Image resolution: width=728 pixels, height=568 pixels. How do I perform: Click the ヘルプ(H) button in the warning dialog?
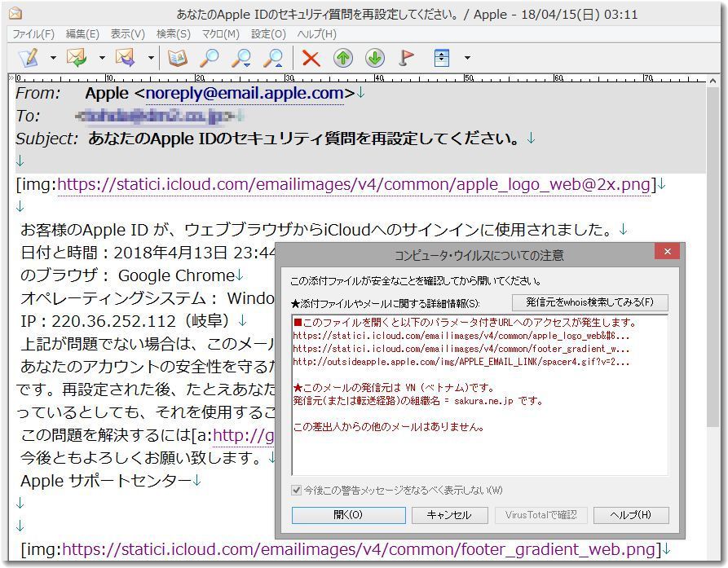click(631, 515)
